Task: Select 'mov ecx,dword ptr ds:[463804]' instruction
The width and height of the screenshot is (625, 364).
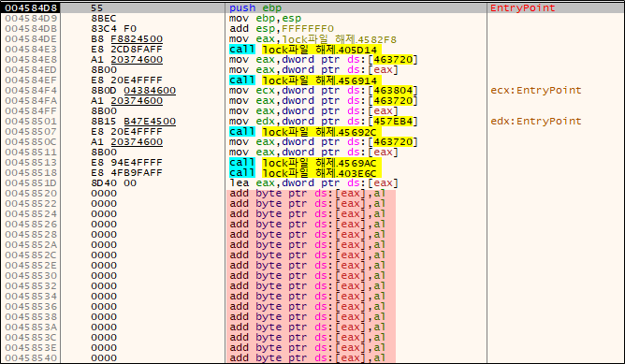Action: [x=324, y=91]
